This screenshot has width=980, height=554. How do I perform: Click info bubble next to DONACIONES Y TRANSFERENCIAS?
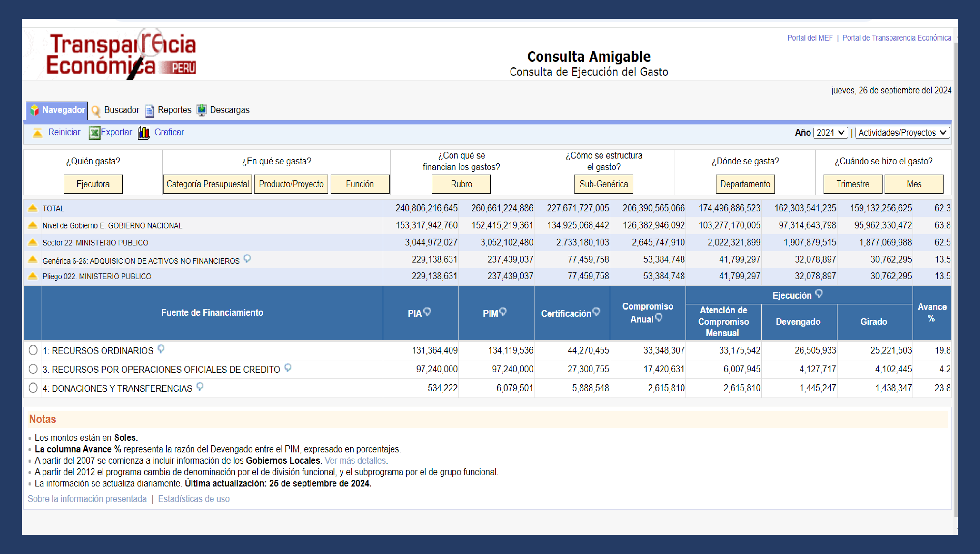tap(200, 387)
